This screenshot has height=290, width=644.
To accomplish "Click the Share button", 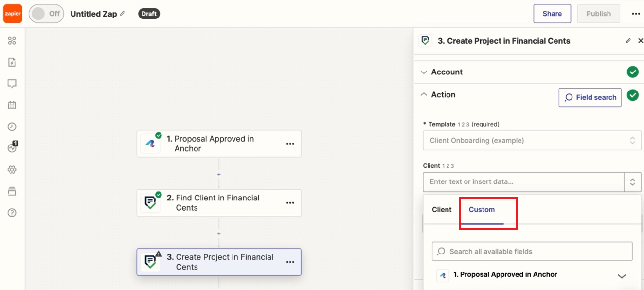I will tap(552, 14).
